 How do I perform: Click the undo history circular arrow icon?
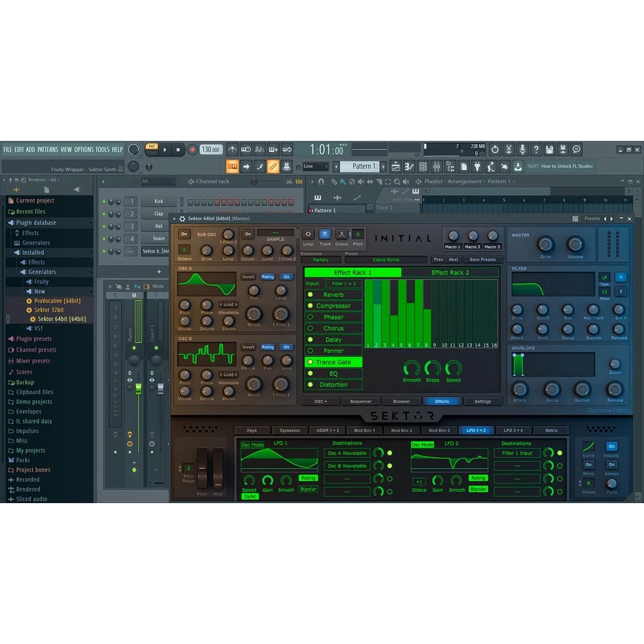coord(495,150)
